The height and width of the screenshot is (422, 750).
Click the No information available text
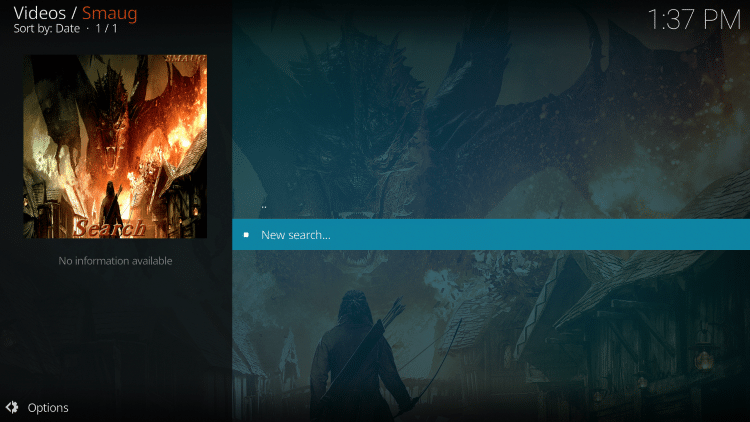point(115,261)
